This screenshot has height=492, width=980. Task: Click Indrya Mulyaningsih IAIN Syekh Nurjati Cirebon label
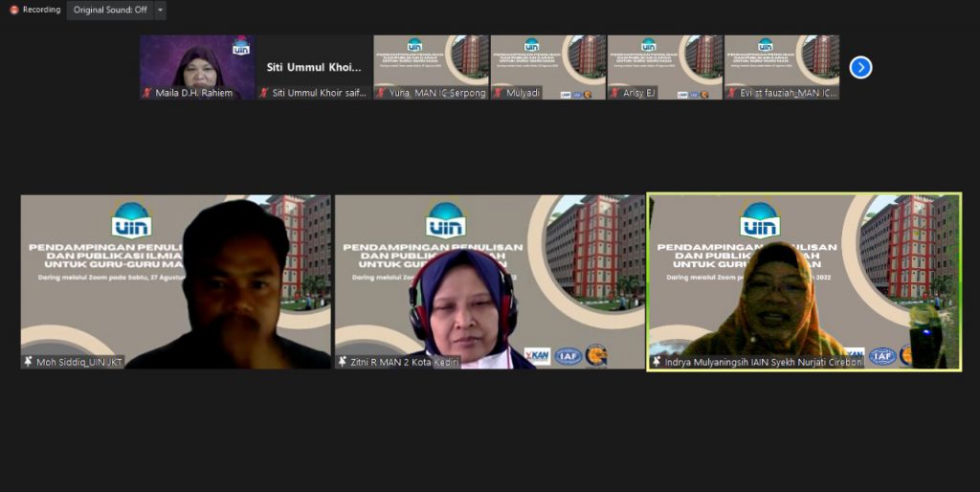click(x=763, y=362)
